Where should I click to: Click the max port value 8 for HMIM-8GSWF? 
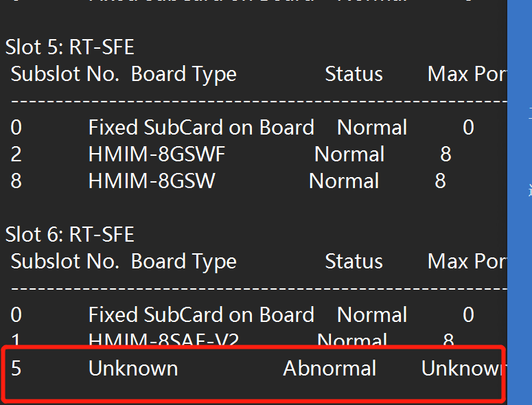(x=446, y=154)
